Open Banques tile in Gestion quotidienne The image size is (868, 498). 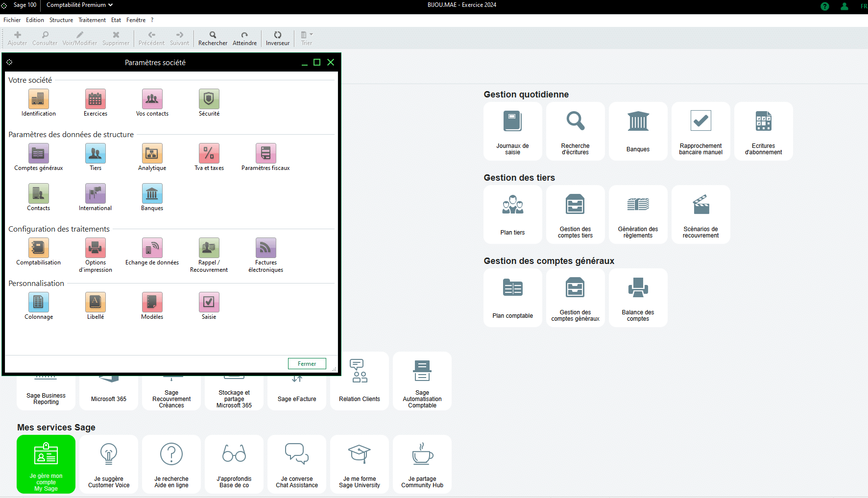tap(638, 131)
